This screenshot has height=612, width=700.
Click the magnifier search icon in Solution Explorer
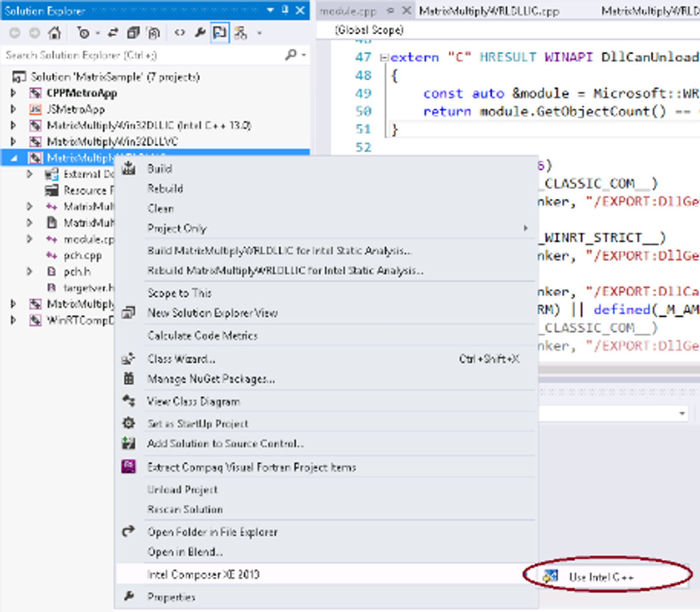point(290,55)
